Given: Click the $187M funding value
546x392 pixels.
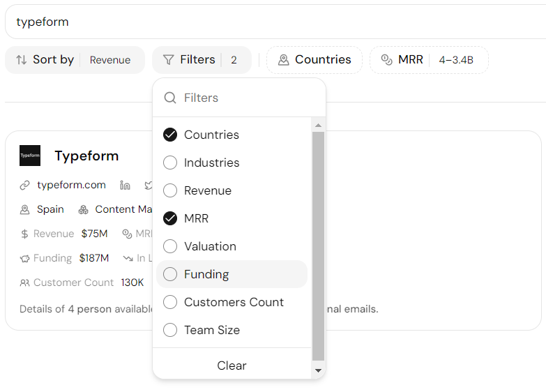Looking at the screenshot, I should click(94, 258).
